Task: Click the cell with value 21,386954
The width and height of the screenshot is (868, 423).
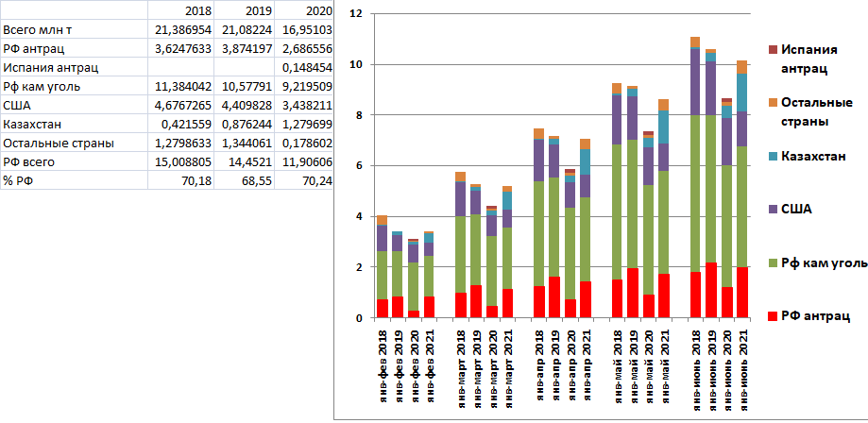Action: (x=184, y=30)
